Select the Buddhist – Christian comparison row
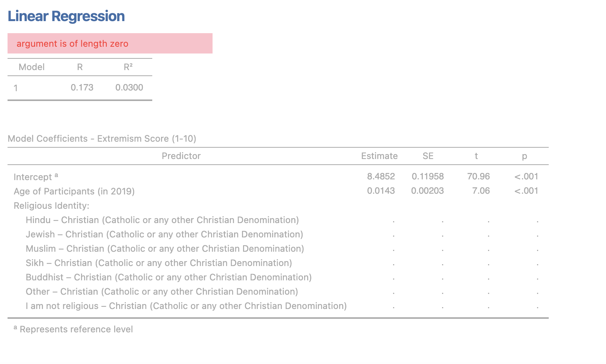 tap(278, 277)
